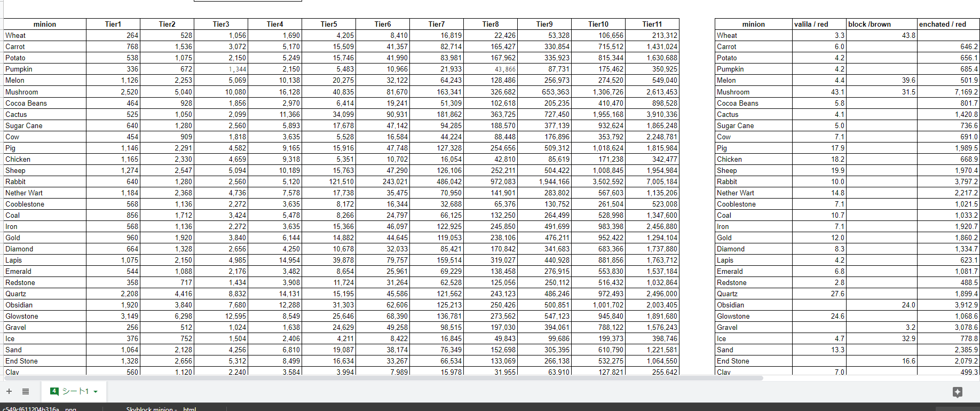Select Quartz Tier11 cell 2,496,000

pyautogui.click(x=652, y=294)
